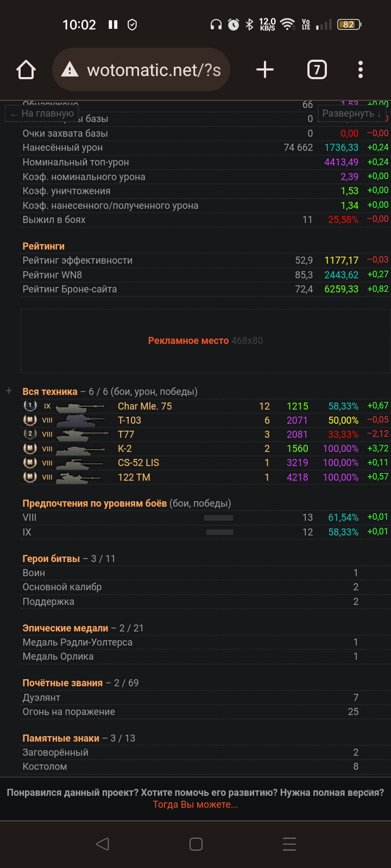Screen dimensions: 391x868
Task: Open the tab switcher showing 7 tabs
Action: (317, 70)
